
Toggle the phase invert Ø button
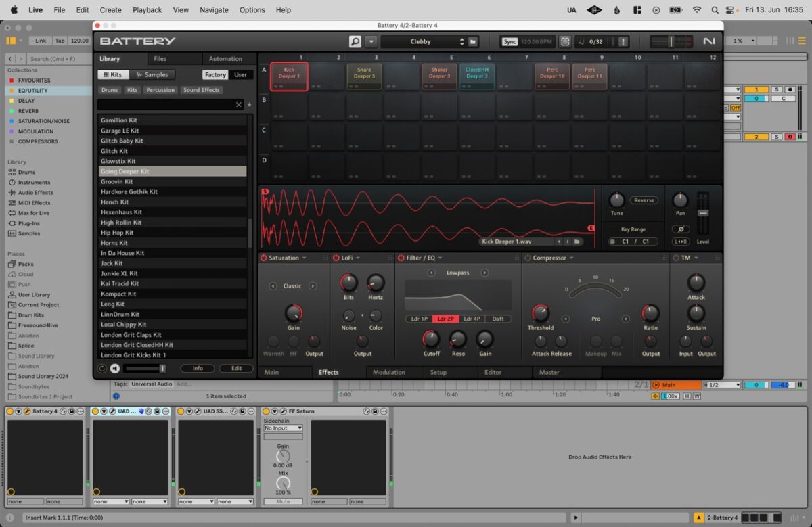click(x=680, y=229)
